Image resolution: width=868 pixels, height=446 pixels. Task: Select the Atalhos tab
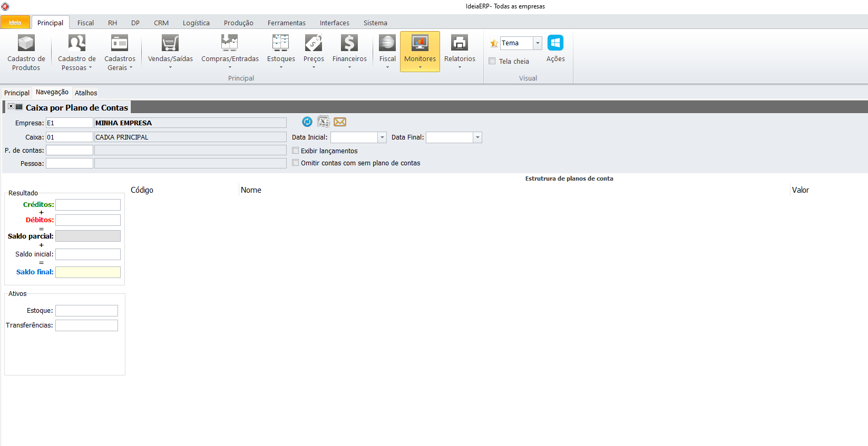coord(86,93)
